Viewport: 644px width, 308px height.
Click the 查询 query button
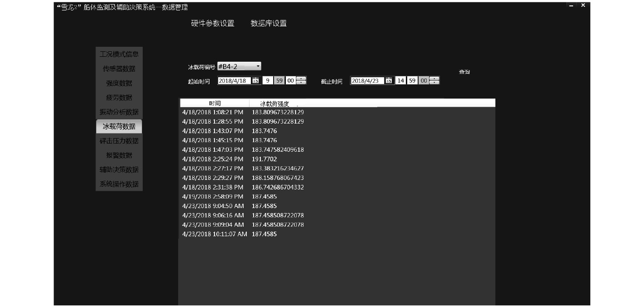(x=464, y=72)
